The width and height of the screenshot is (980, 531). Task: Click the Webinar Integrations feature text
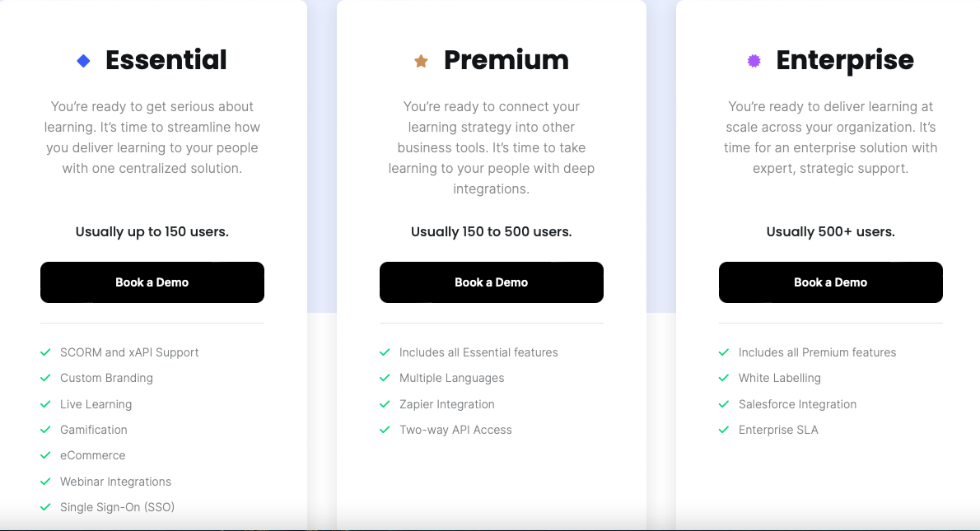[x=115, y=482]
